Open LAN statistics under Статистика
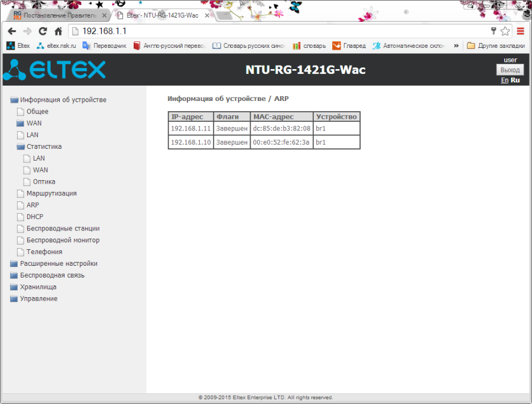Image resolution: width=532 pixels, height=404 pixels. click(x=34, y=158)
